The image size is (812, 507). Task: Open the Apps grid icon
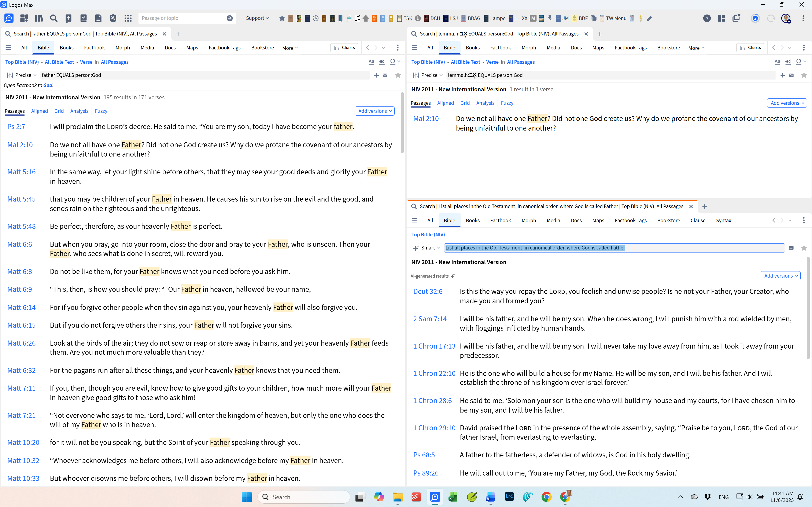point(128,18)
